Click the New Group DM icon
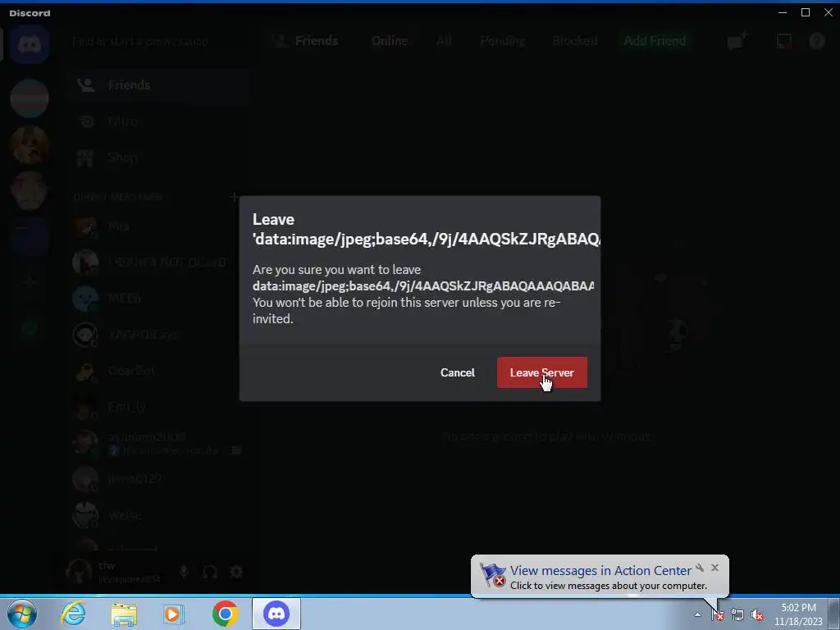 point(737,41)
